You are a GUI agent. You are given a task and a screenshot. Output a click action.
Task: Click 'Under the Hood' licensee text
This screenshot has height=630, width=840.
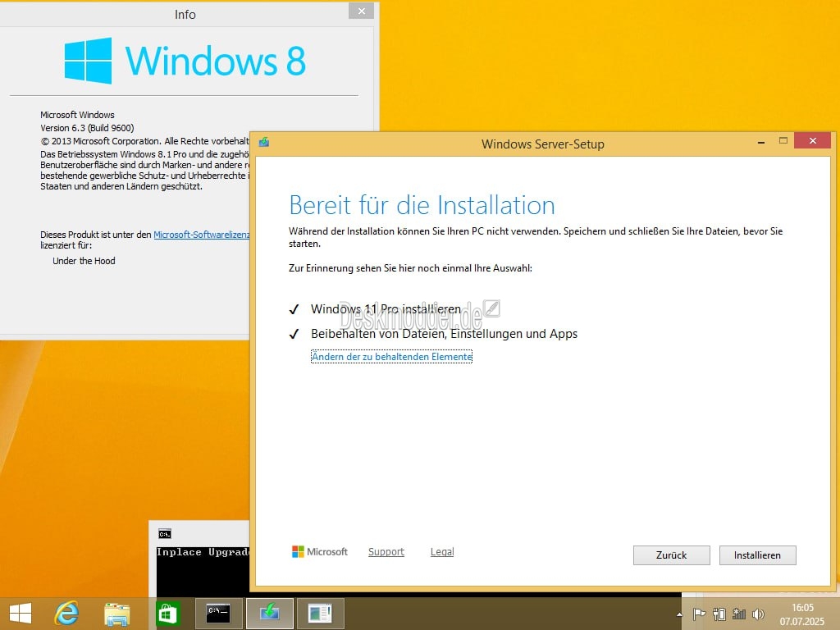point(84,261)
